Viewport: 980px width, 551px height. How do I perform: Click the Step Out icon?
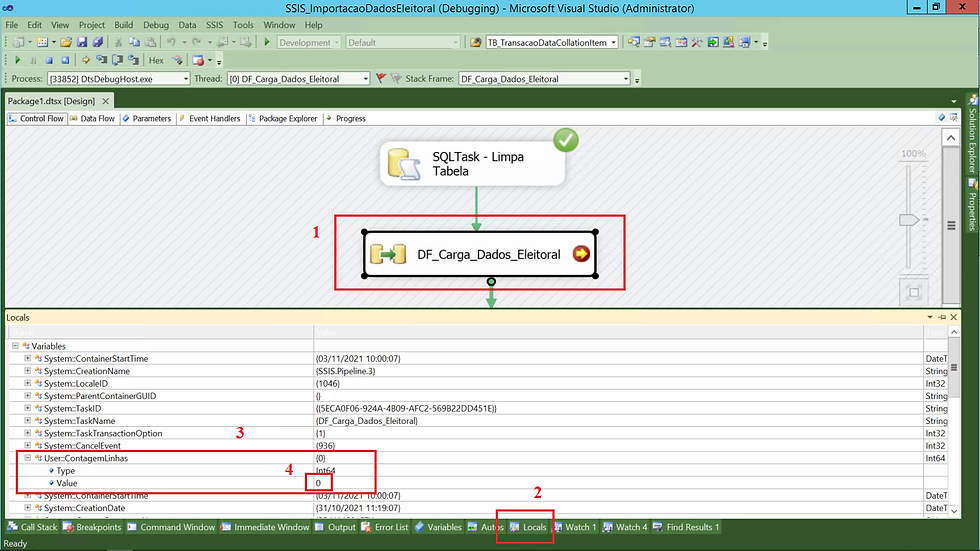tap(133, 61)
